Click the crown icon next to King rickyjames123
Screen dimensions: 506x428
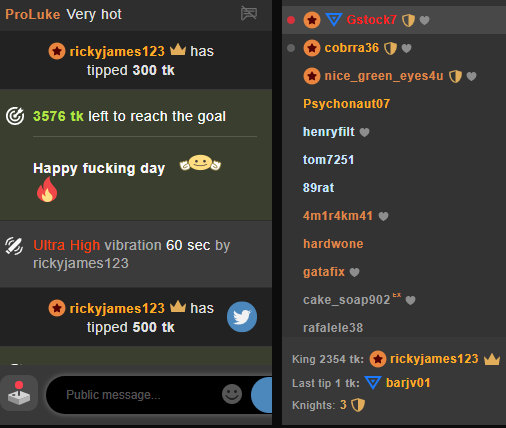492,359
